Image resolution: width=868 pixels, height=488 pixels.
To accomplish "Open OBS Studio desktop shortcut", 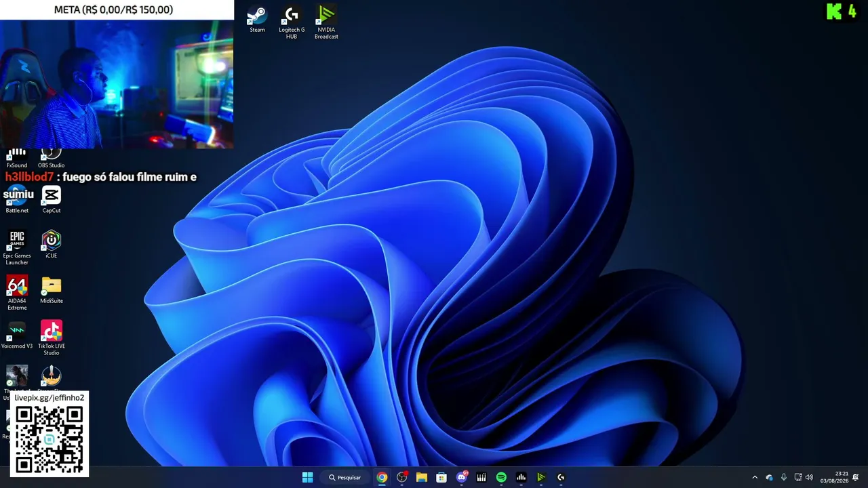I will [x=52, y=159].
